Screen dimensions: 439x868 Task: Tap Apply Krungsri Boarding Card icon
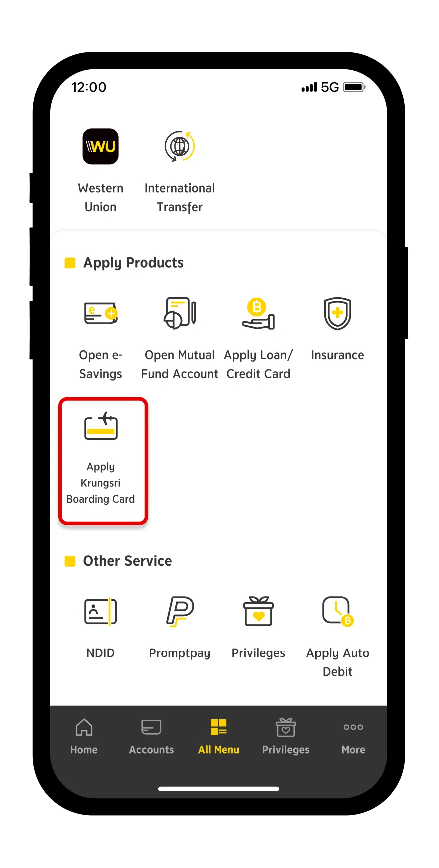101,426
